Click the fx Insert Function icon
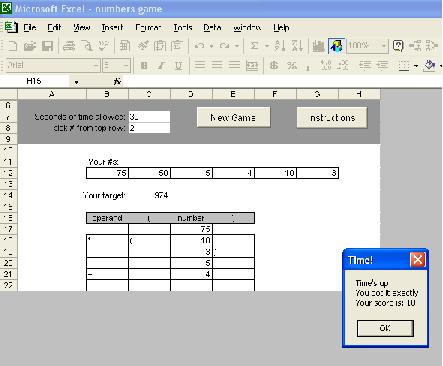 [117, 81]
